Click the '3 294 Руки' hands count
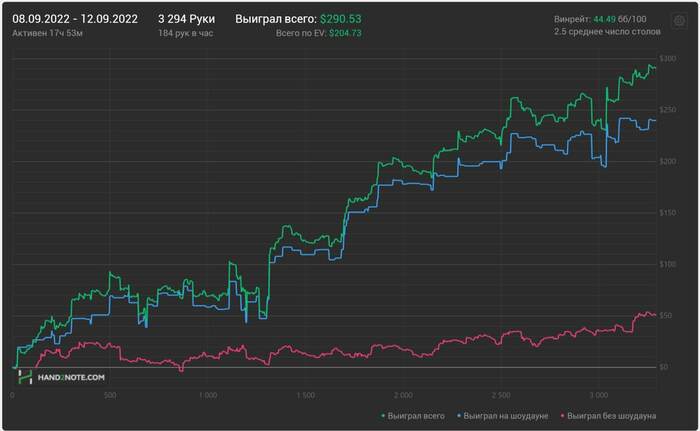 187,19
